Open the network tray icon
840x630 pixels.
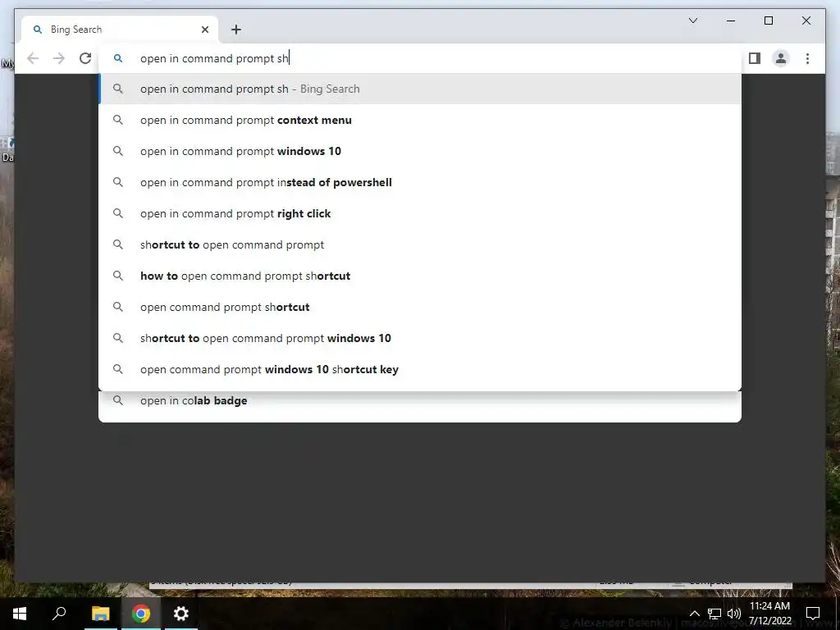click(x=714, y=614)
